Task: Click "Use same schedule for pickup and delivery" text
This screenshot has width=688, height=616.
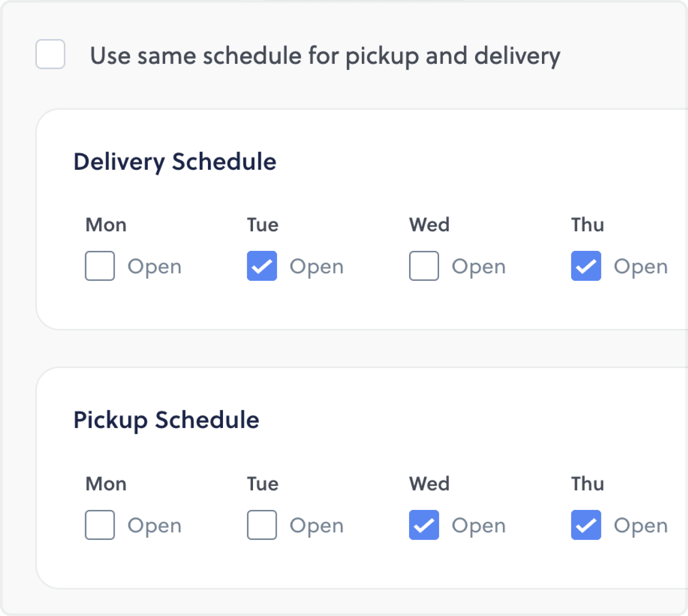Action: [x=325, y=56]
